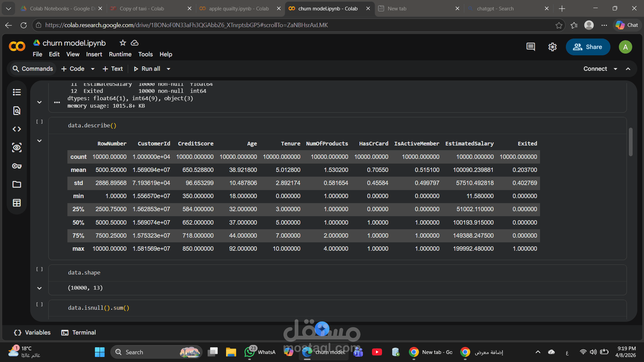Screen dimensions: 644x362
Task: Run the data.shape cell
Action: click(40, 269)
